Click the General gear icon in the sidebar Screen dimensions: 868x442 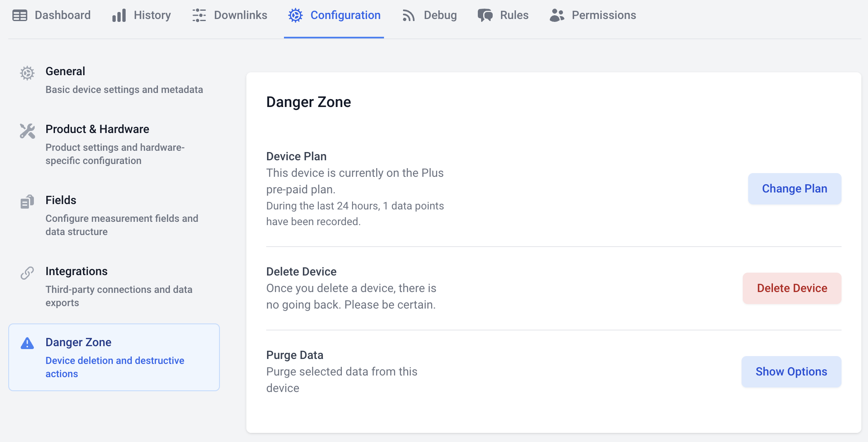point(27,73)
